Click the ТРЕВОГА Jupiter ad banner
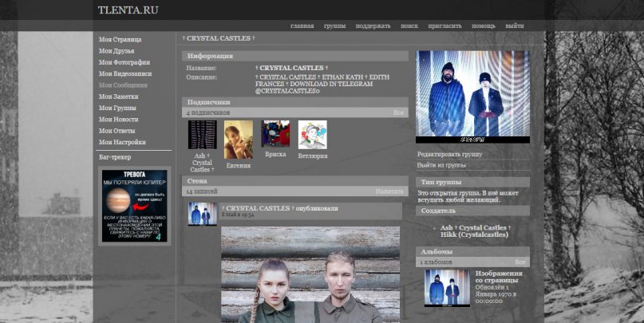 pyautogui.click(x=134, y=206)
